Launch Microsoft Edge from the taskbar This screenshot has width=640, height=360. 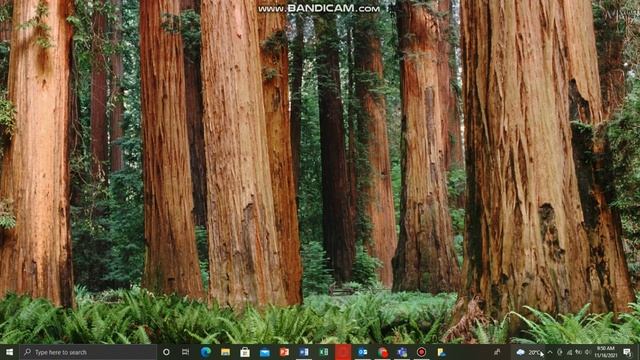(205, 352)
